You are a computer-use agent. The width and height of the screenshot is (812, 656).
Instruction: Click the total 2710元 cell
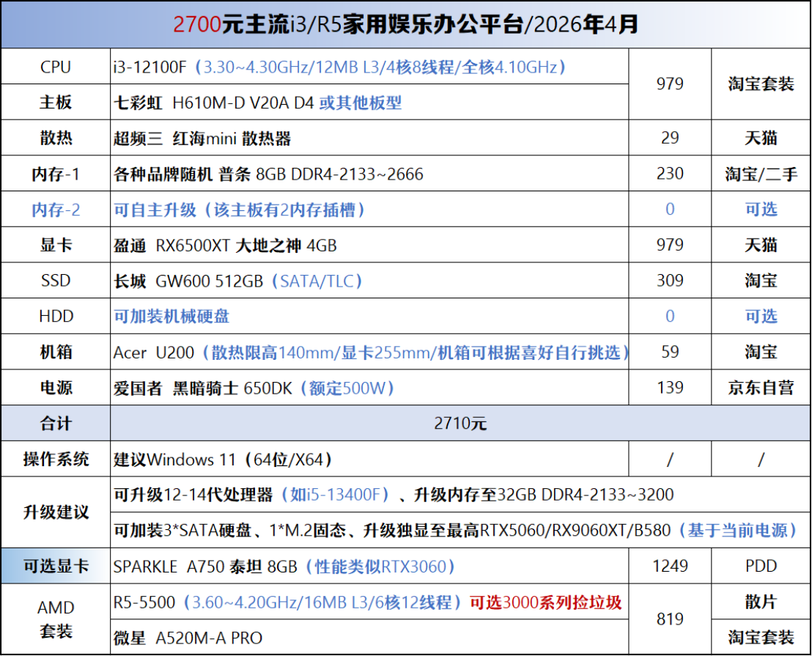click(460, 423)
